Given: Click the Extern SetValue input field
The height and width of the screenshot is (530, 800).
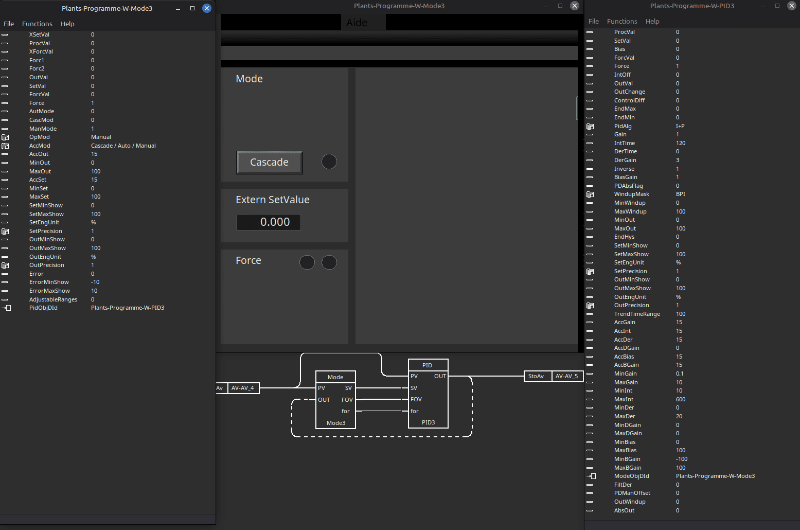Looking at the screenshot, I should (x=268, y=222).
